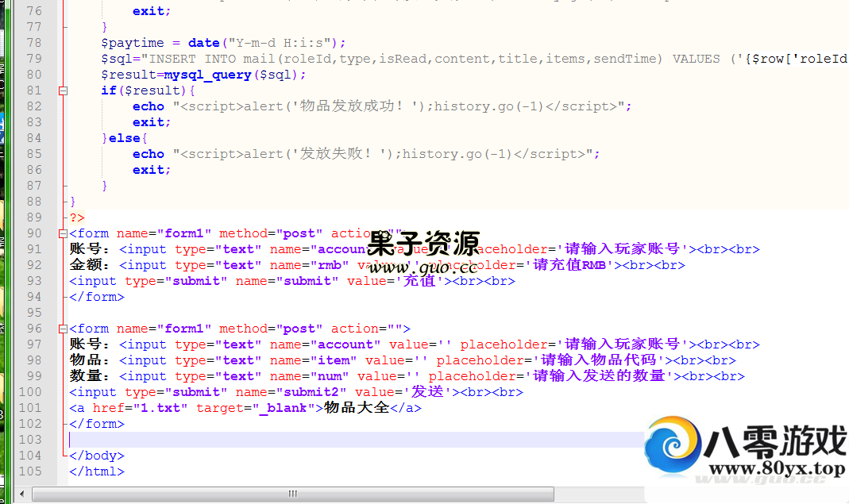Collapse the first form fold at line 90
The width and height of the screenshot is (849, 504).
point(63,233)
